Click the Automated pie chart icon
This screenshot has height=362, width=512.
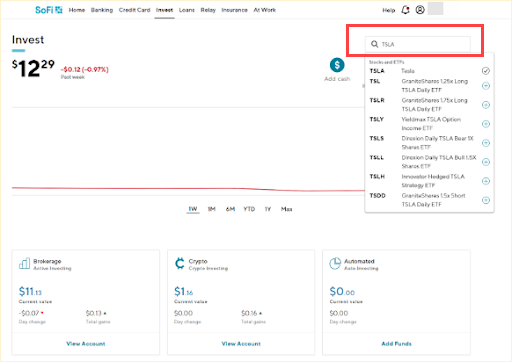pyautogui.click(x=335, y=263)
